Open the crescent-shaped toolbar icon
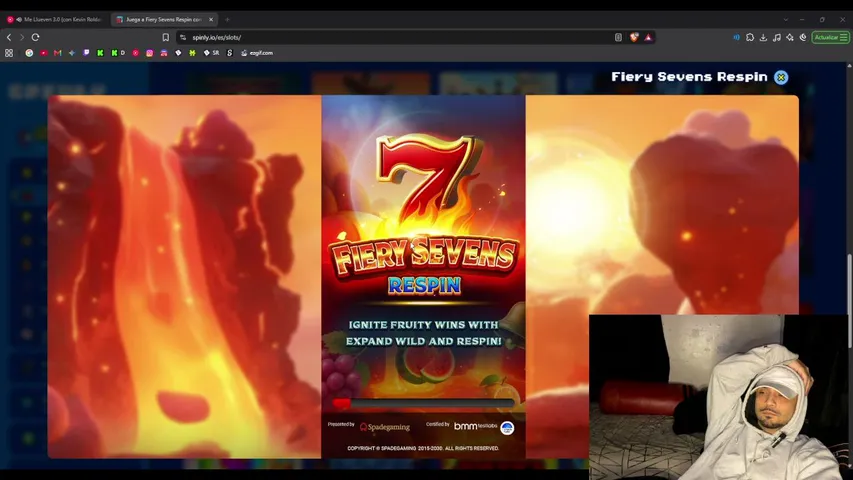Image resolution: width=853 pixels, height=480 pixels. point(803,38)
